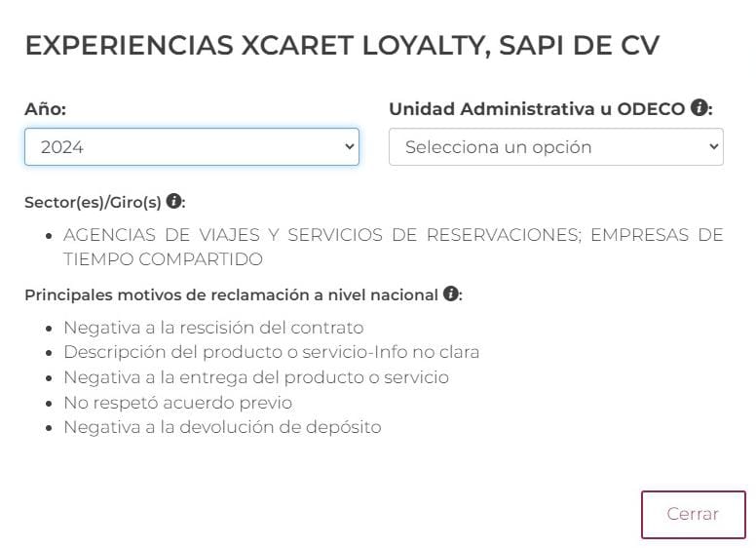This screenshot has height=548, width=756.
Task: Click the Año label
Action: click(x=45, y=109)
